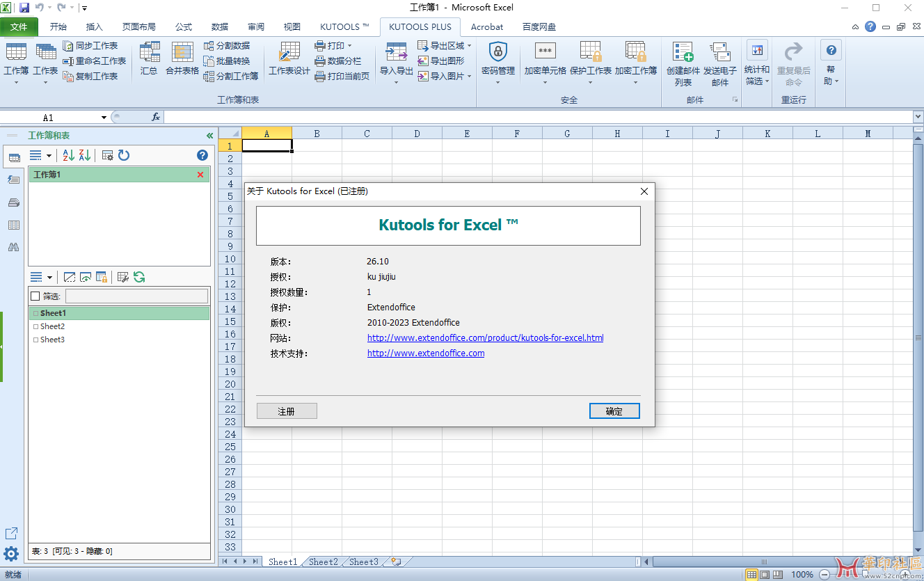Click the 复制工作表 ribbon command

90,77
